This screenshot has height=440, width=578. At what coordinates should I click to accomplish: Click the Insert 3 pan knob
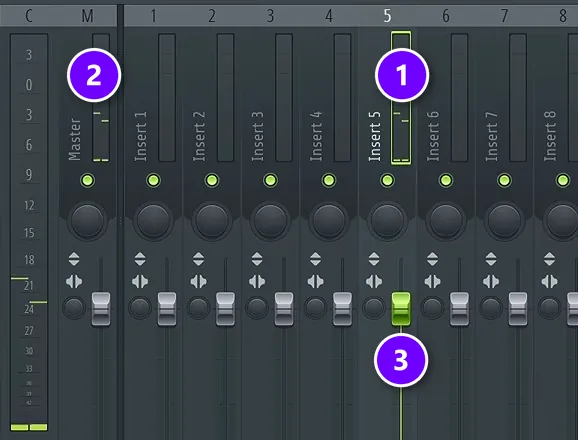click(x=270, y=220)
